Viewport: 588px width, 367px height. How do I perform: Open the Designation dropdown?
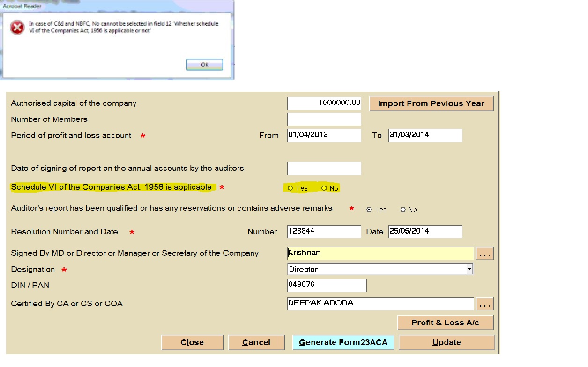pos(469,269)
